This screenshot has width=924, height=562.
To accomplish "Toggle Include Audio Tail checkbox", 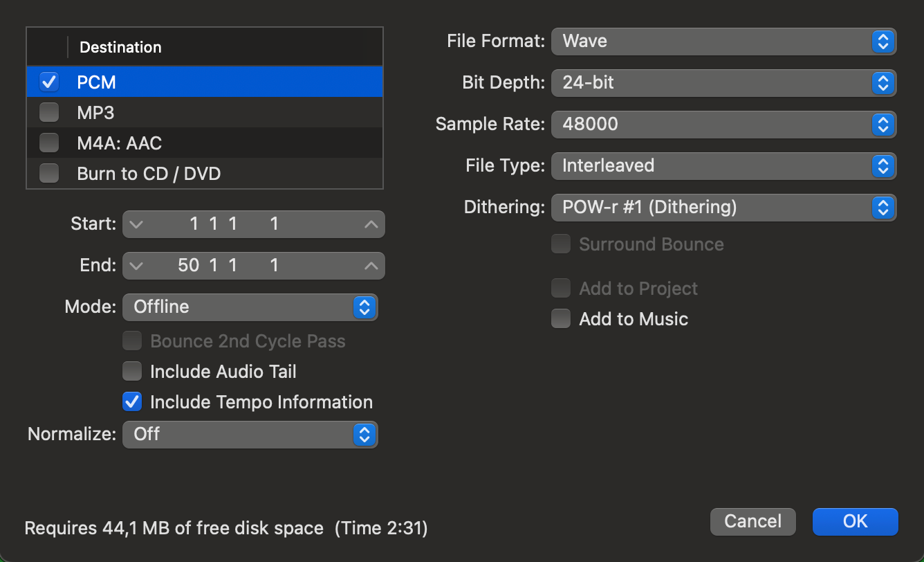I will [x=132, y=372].
